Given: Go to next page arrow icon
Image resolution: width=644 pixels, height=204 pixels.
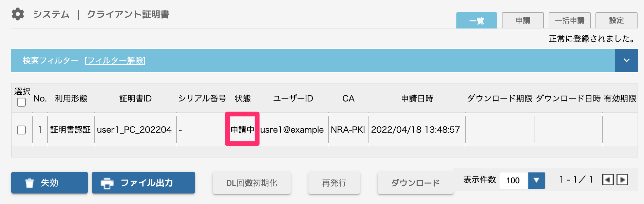Looking at the screenshot, I should [622, 180].
